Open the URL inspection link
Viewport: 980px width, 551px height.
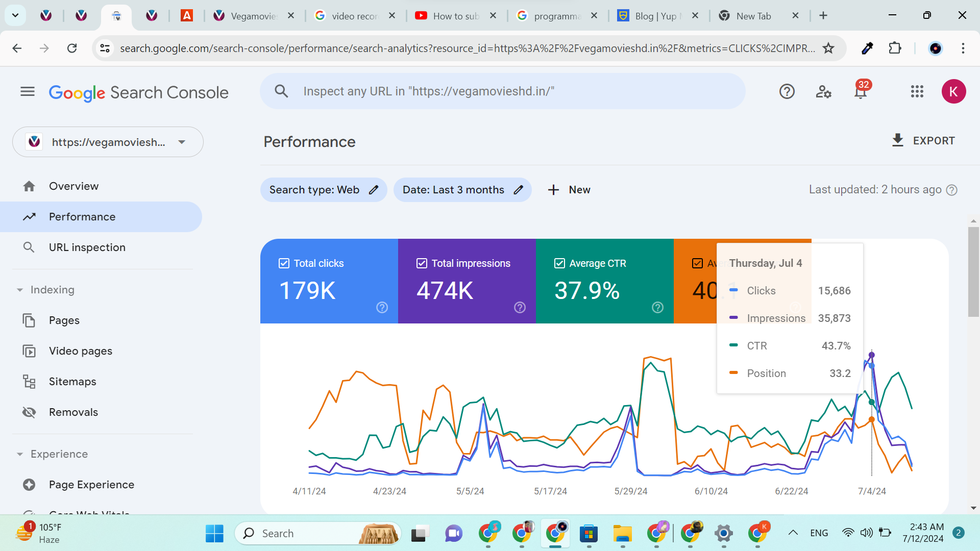point(87,247)
